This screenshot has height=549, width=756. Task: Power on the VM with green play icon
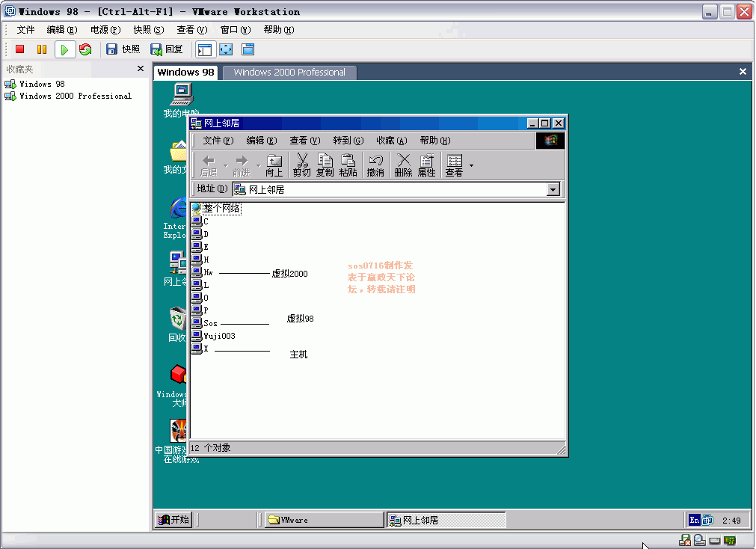tap(64, 49)
